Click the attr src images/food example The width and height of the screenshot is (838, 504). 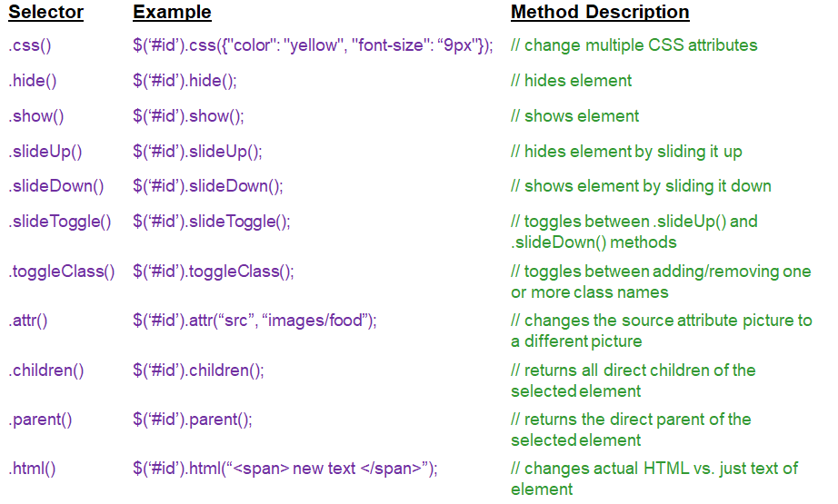254,321
